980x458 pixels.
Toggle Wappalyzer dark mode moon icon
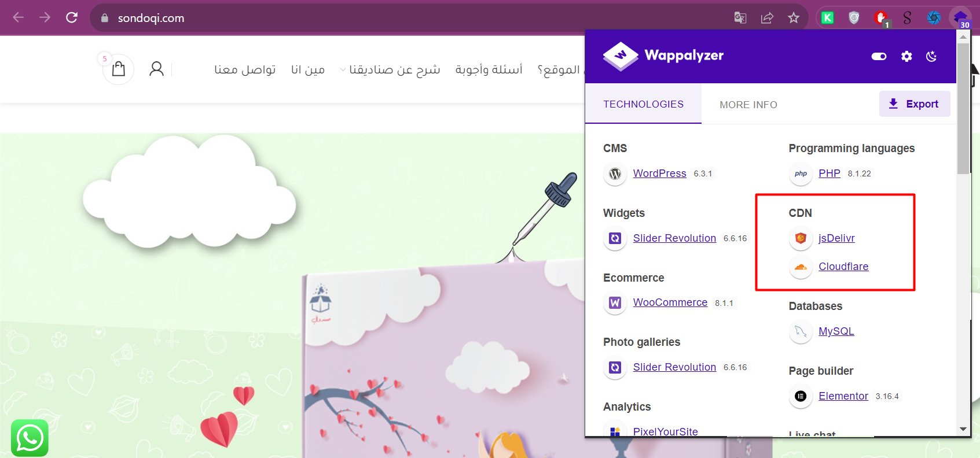(x=931, y=56)
